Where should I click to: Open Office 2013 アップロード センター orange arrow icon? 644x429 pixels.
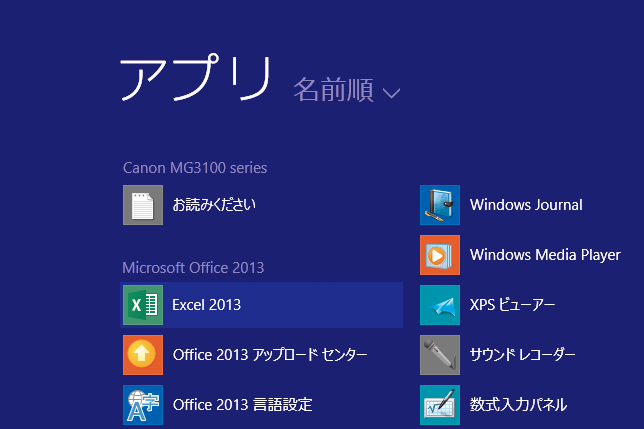tap(143, 355)
